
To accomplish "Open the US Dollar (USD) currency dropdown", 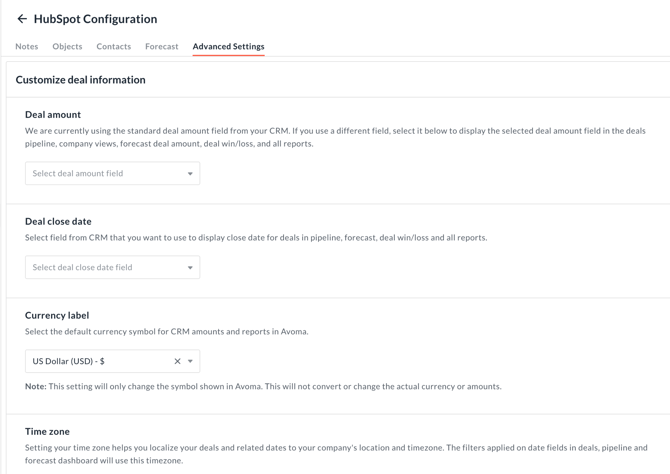I will 95,361.
